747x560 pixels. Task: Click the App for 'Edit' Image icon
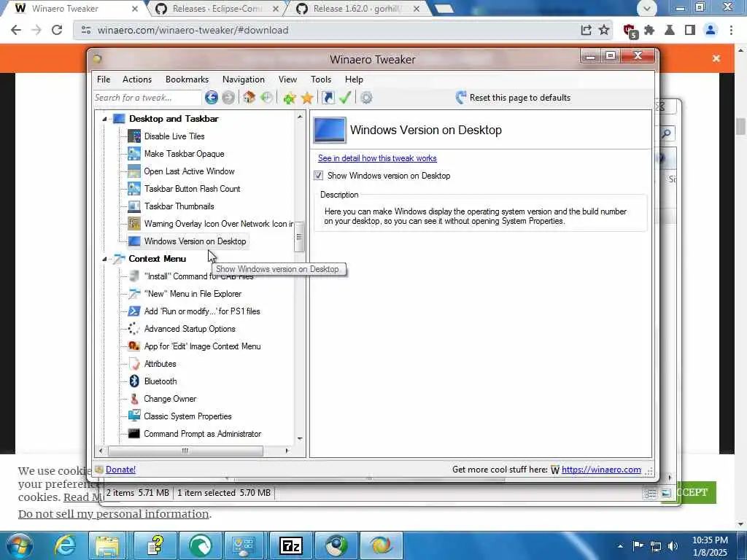(134, 346)
